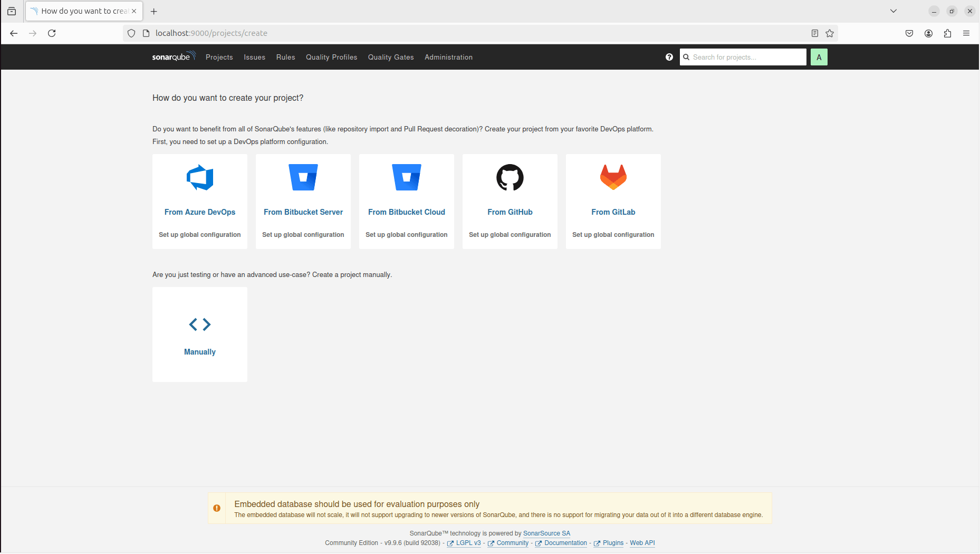The height and width of the screenshot is (554, 980).
Task: Open the Pocket save icon
Action: (909, 33)
